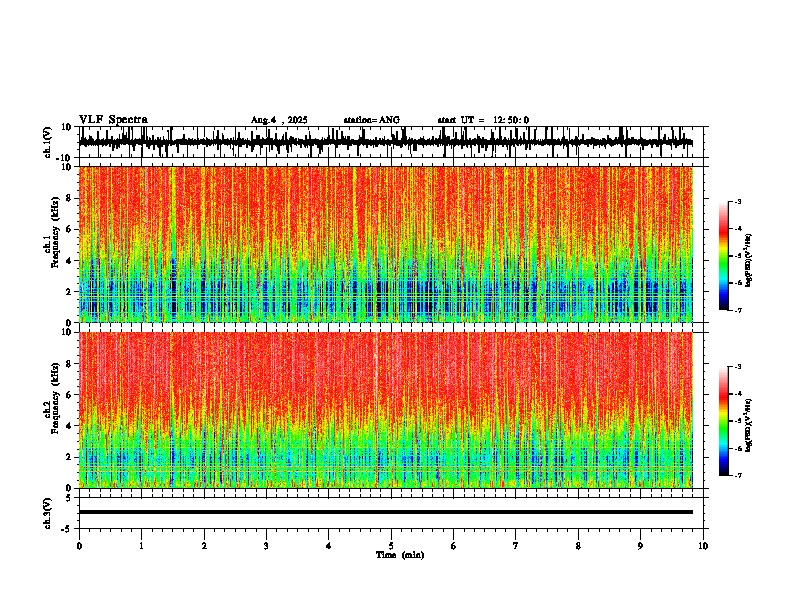The height and width of the screenshot is (612, 792).
Task: Click time axis tick label "10"
Action: [703, 546]
